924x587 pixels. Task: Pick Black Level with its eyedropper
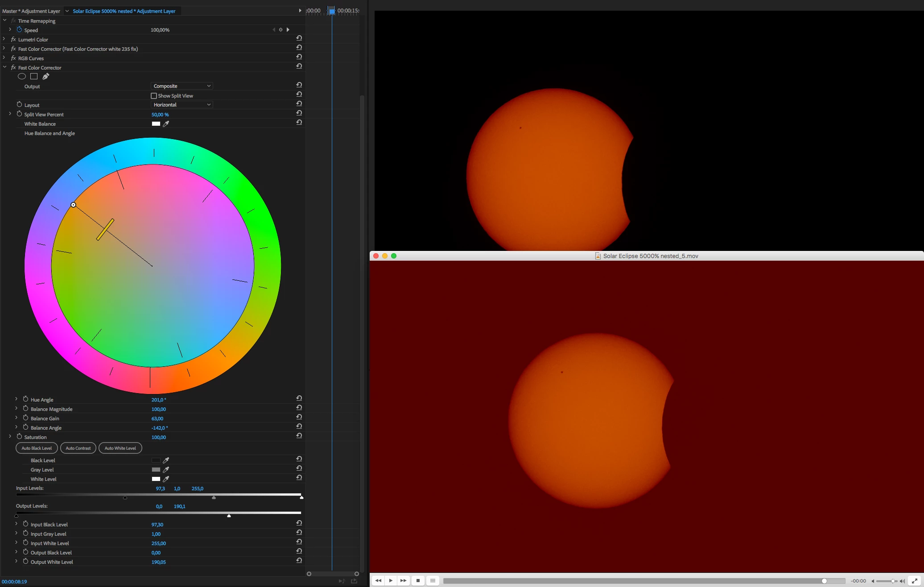(166, 460)
